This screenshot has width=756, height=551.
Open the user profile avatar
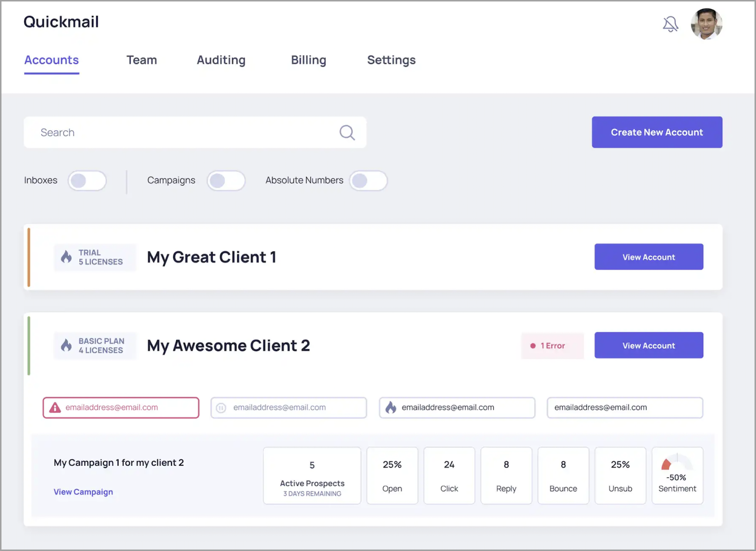pos(706,24)
